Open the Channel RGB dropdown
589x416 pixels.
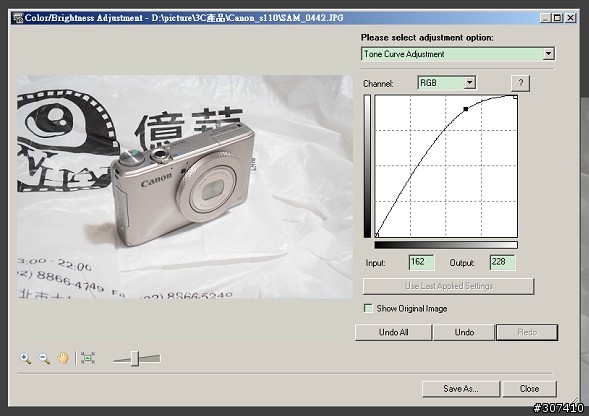[469, 83]
